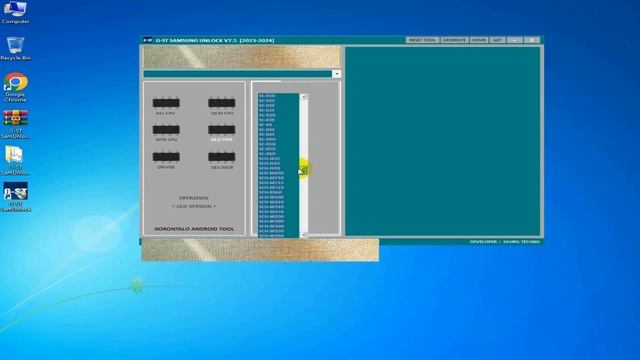Click the HOME title bar button
The width and height of the screenshot is (640, 360).
(x=479, y=40)
